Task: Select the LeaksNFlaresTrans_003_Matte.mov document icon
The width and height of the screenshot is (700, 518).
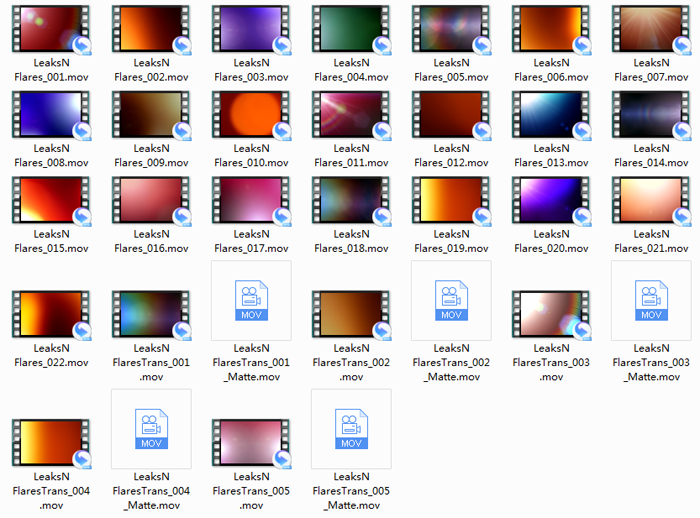Action: click(x=650, y=301)
